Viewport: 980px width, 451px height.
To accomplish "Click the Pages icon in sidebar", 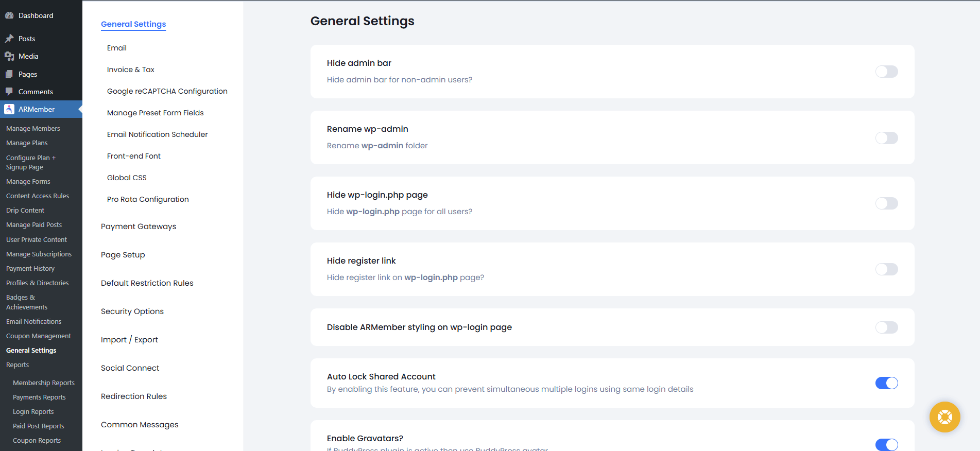I will point(9,74).
